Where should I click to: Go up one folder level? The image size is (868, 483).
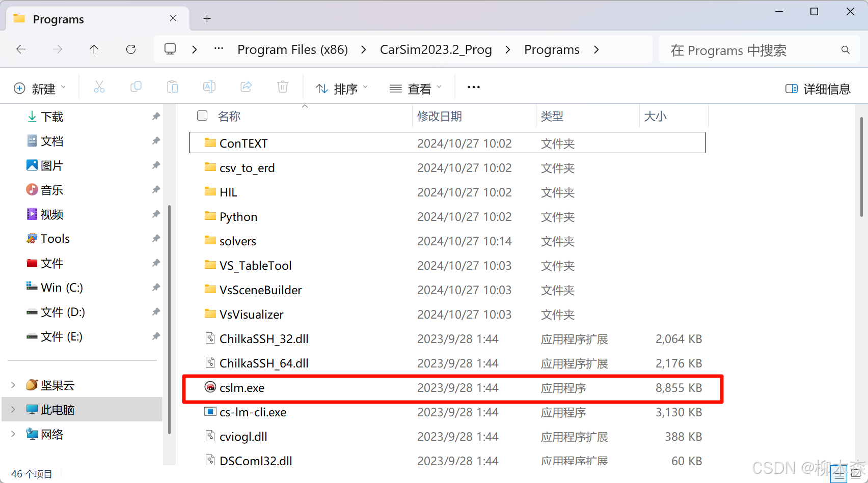(94, 49)
